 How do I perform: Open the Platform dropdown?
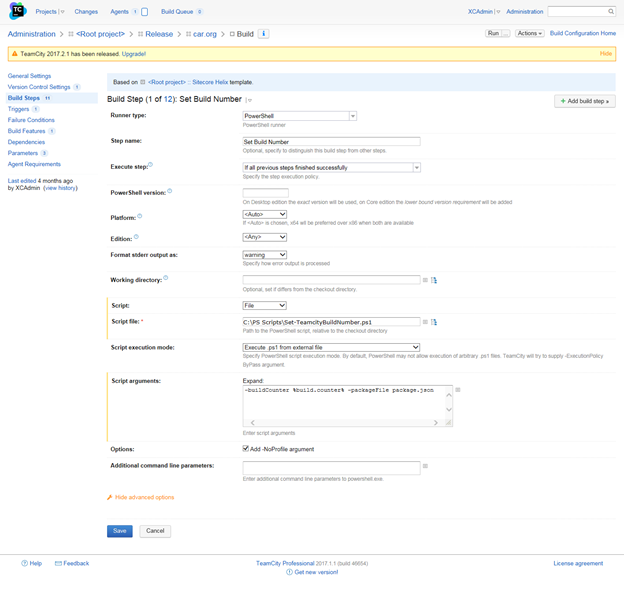(x=265, y=214)
